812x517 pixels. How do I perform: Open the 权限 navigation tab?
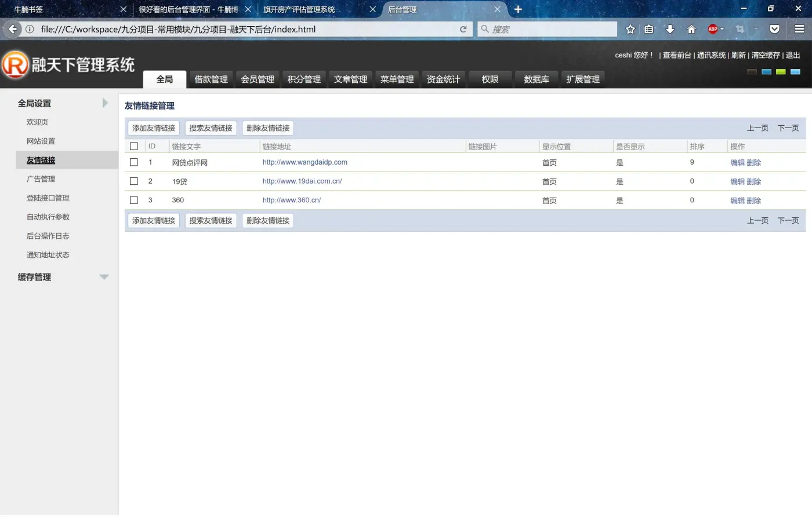[x=490, y=79]
